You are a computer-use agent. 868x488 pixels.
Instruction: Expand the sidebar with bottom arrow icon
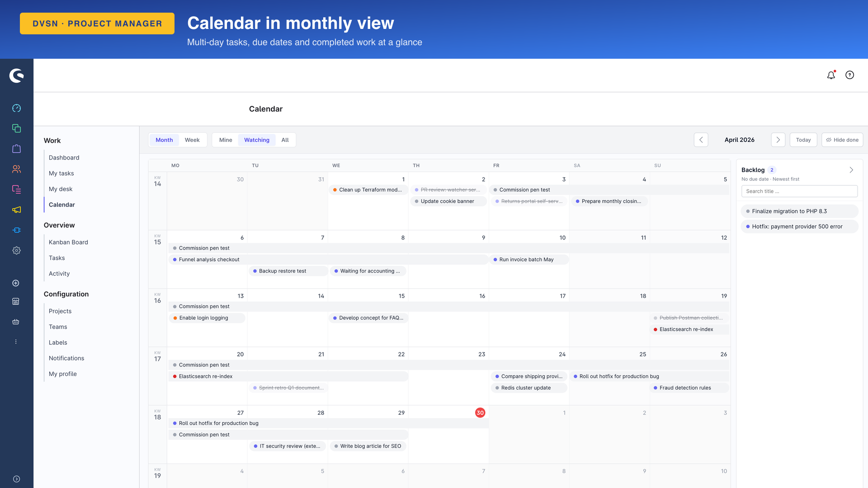(17, 479)
